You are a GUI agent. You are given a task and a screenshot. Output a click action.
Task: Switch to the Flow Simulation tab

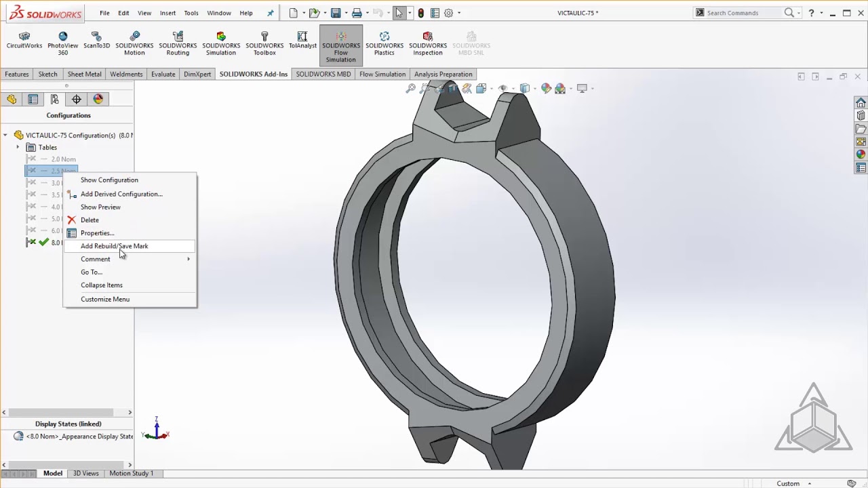coord(382,74)
